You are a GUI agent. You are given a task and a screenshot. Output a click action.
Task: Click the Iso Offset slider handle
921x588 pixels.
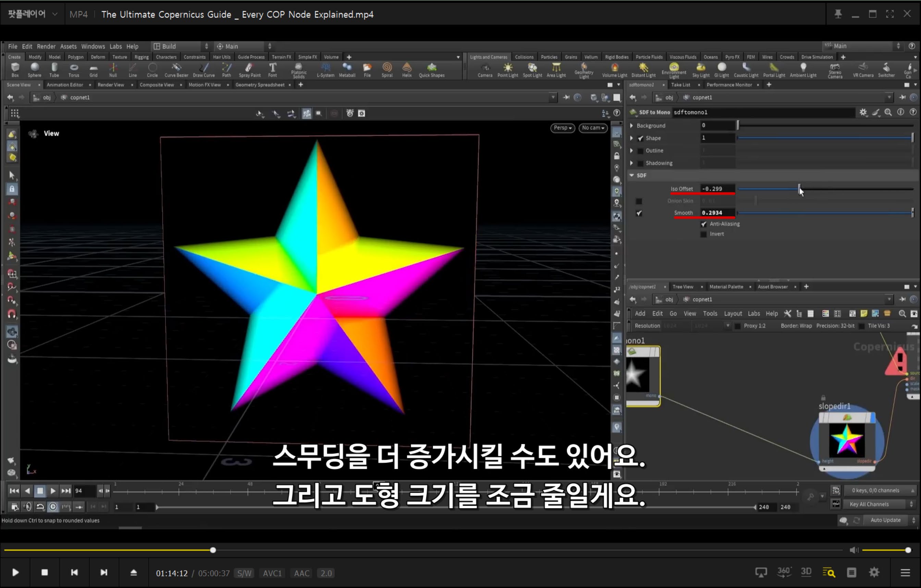pos(799,189)
